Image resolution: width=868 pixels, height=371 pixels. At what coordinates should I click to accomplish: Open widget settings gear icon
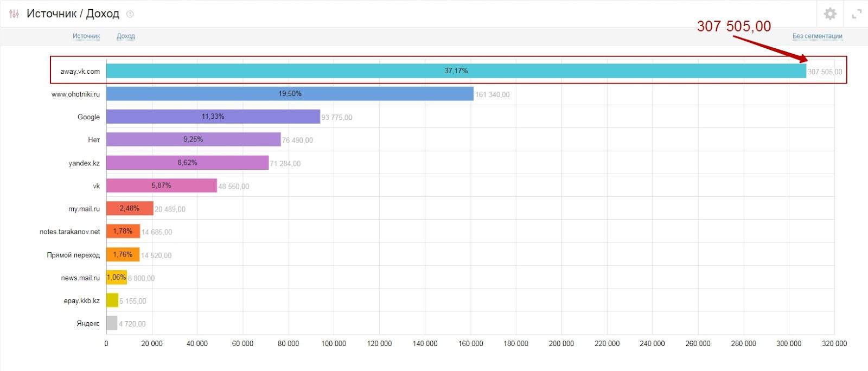point(830,14)
